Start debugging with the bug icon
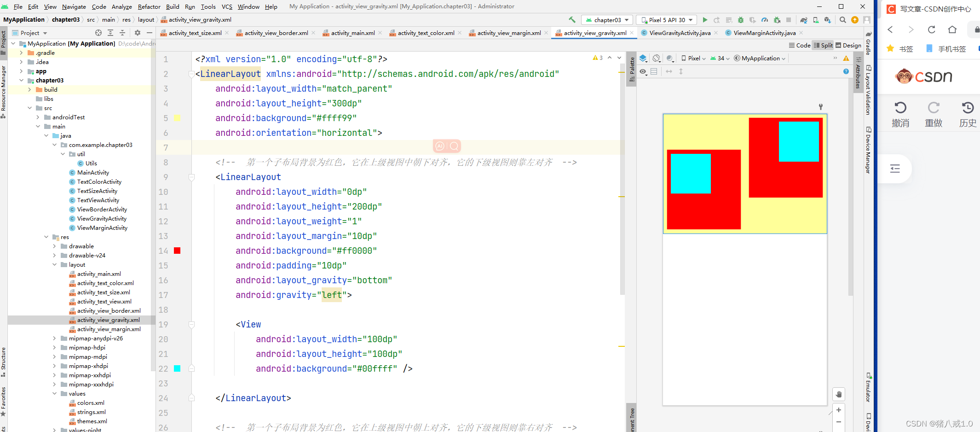This screenshot has width=980, height=432. (741, 20)
